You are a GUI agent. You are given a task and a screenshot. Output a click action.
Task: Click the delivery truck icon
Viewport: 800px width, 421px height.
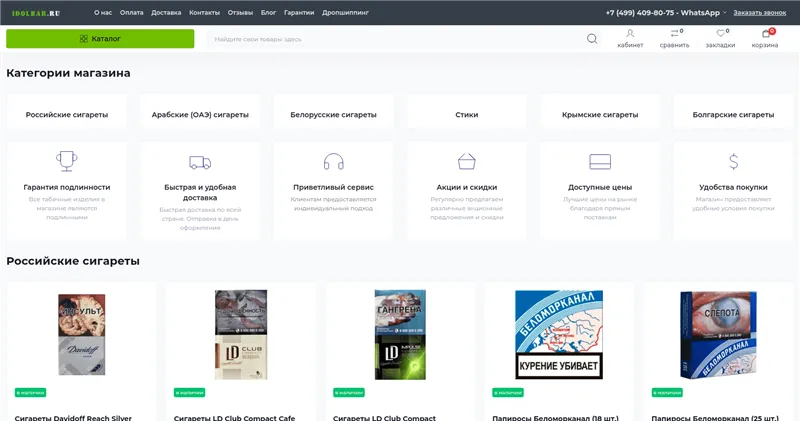tap(200, 162)
